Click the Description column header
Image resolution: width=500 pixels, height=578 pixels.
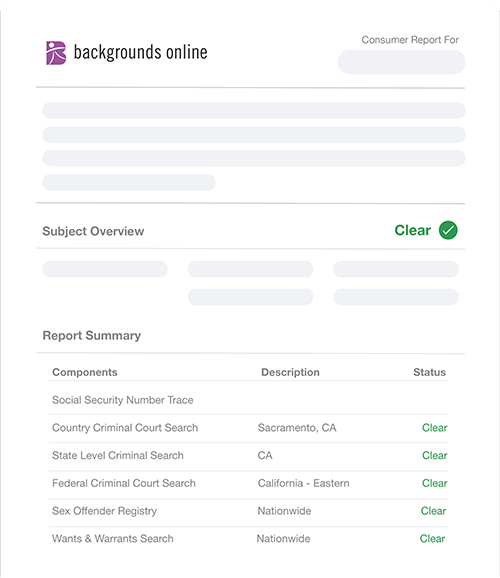pyautogui.click(x=290, y=372)
